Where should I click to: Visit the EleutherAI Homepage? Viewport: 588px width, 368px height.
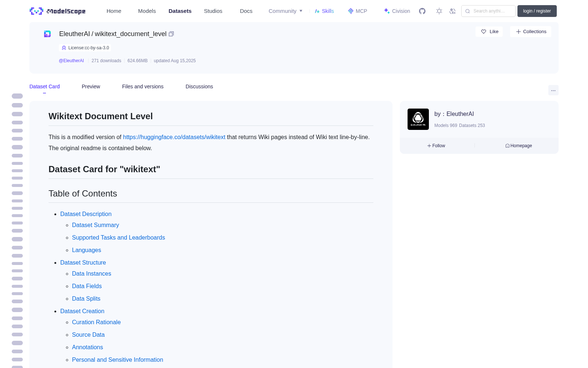[519, 146]
